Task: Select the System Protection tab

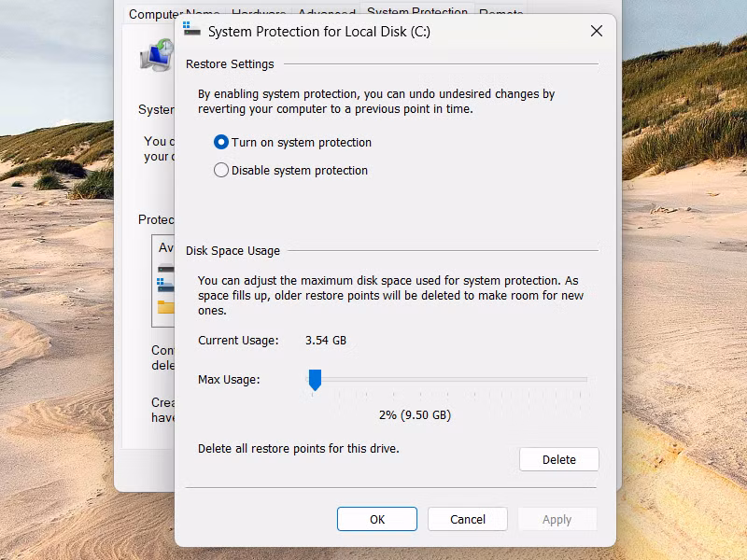Action: (x=417, y=13)
